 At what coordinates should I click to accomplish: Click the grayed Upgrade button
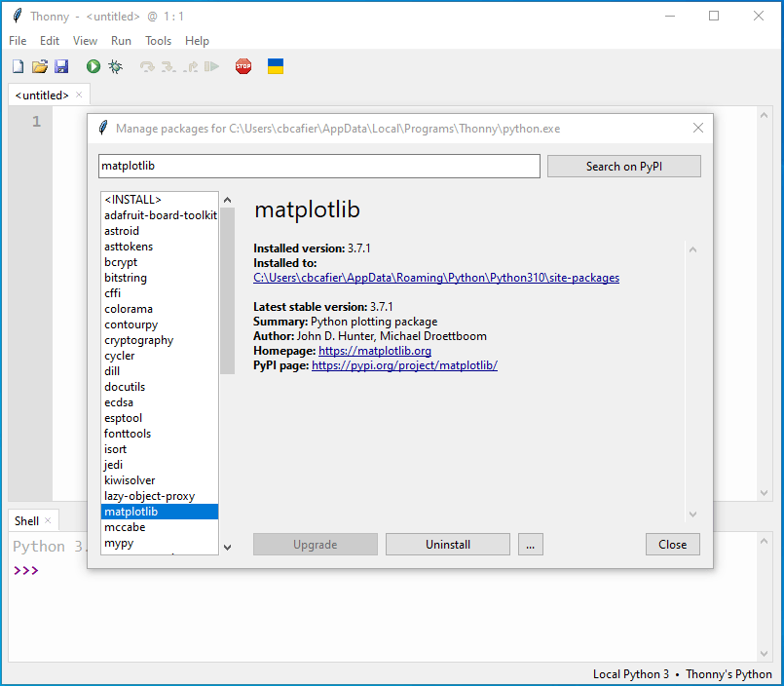coord(315,545)
